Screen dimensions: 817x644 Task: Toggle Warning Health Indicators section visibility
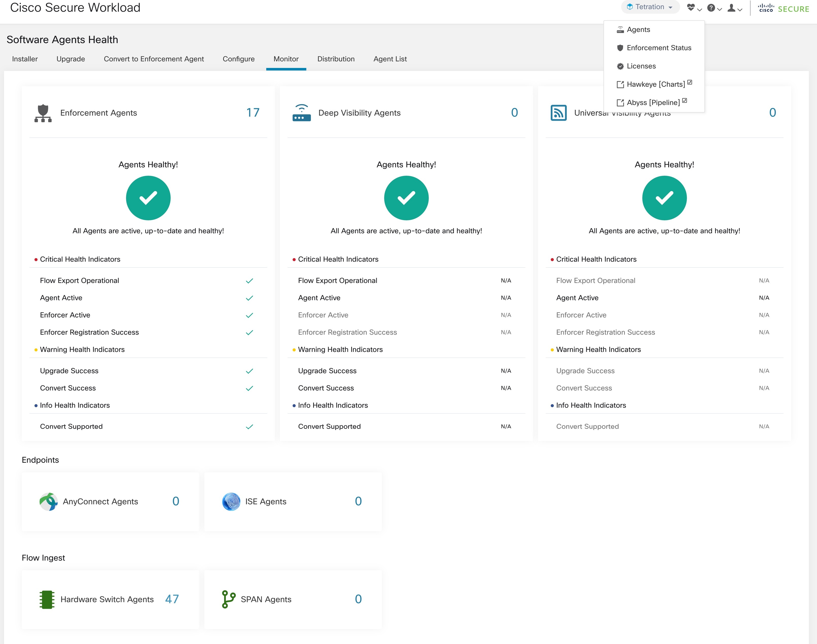76,349
